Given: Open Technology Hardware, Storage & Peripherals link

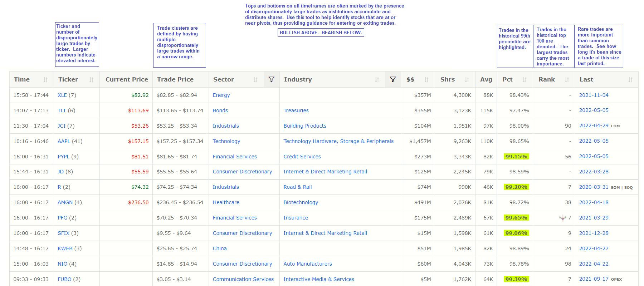Looking at the screenshot, I should point(338,141).
